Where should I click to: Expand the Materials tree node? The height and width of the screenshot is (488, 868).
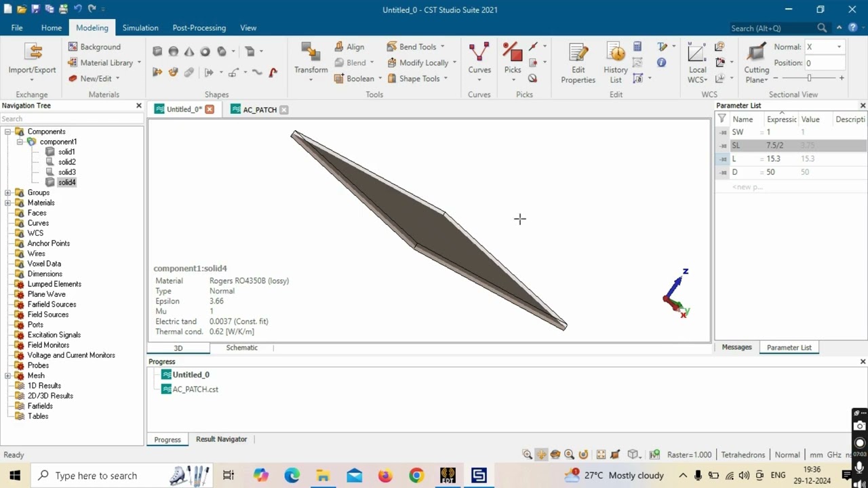7,203
